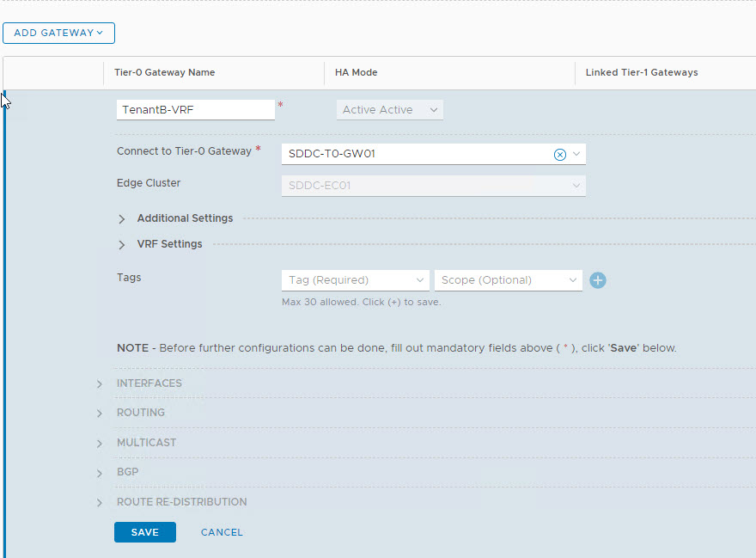The image size is (756, 558).
Task: Clear the SDDC-T0-GW01 gateway selection
Action: pyautogui.click(x=559, y=154)
